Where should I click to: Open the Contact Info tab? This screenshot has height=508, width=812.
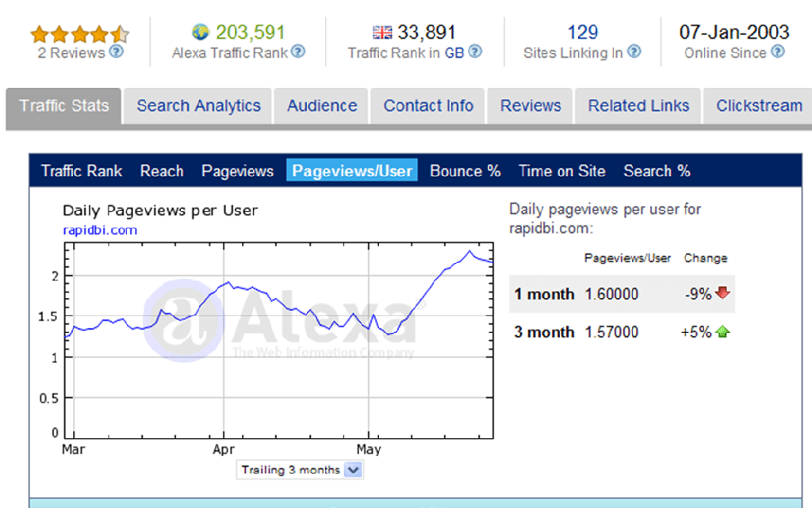pyautogui.click(x=428, y=106)
